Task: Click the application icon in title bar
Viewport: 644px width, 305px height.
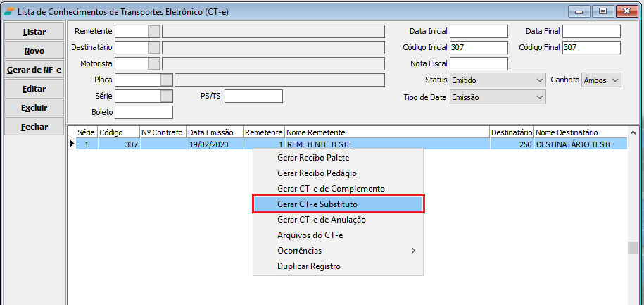Action: 8,12
